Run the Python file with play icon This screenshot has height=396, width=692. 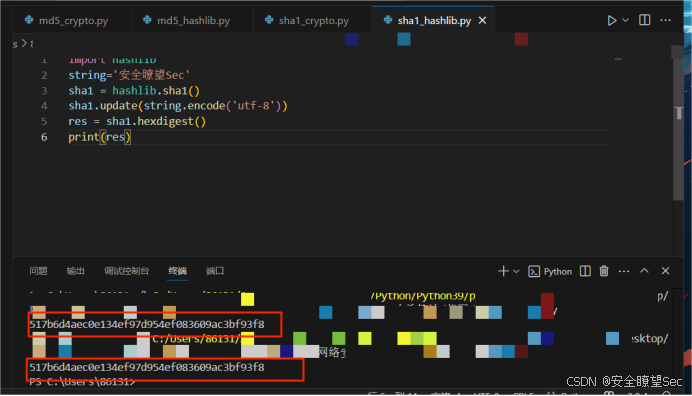coord(611,20)
